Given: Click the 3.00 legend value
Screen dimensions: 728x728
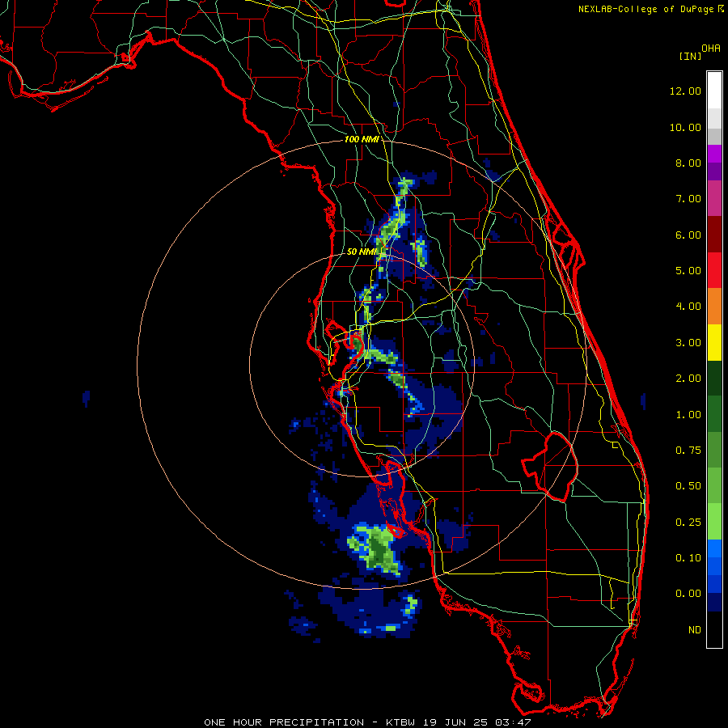Looking at the screenshot, I should 688,343.
